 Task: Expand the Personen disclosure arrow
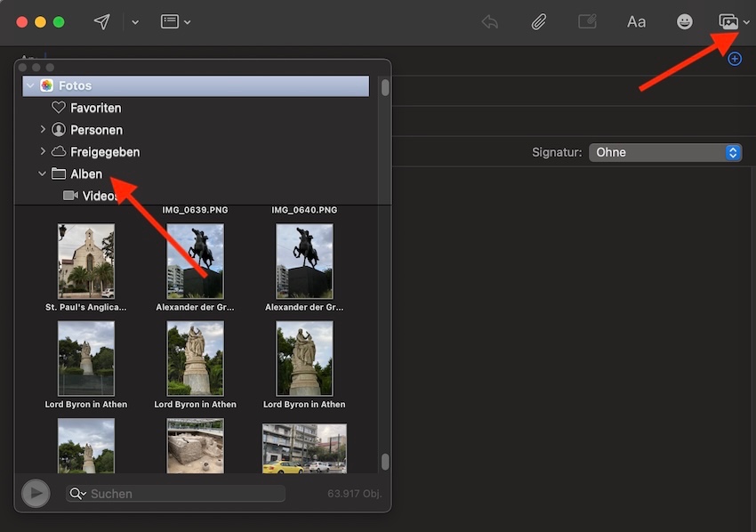(43, 130)
